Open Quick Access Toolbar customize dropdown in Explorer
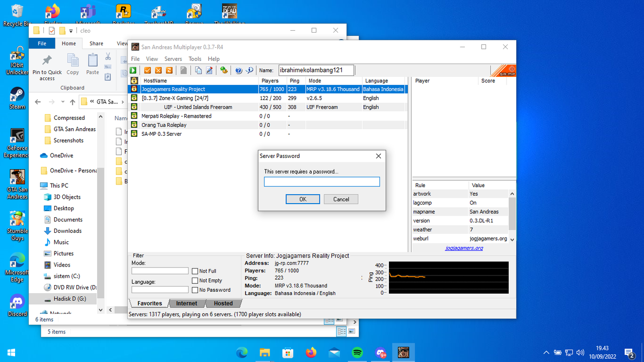 tap(71, 31)
